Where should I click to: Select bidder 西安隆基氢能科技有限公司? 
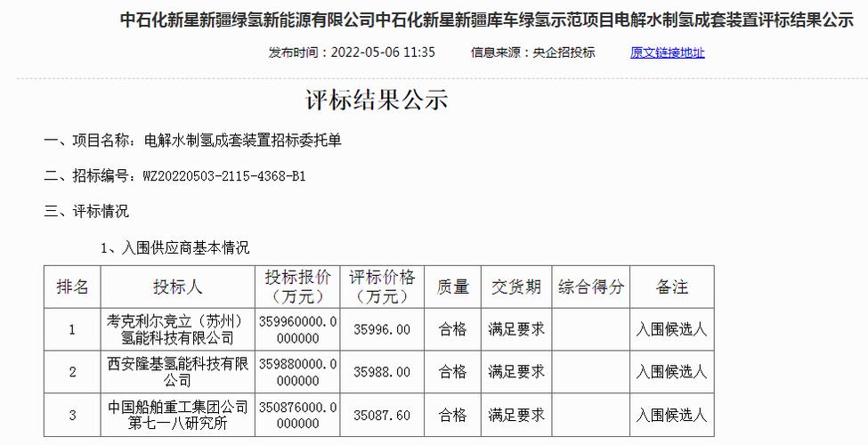178,372
